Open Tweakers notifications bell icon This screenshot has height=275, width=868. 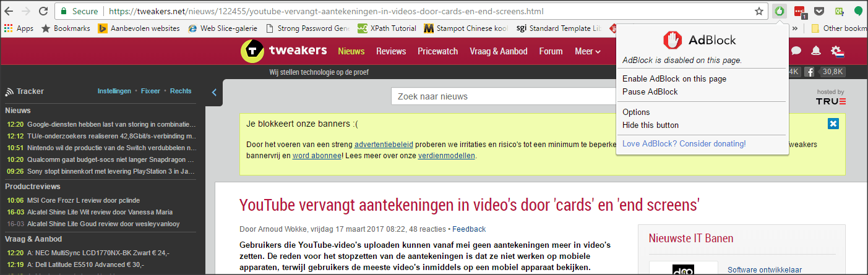tap(816, 51)
